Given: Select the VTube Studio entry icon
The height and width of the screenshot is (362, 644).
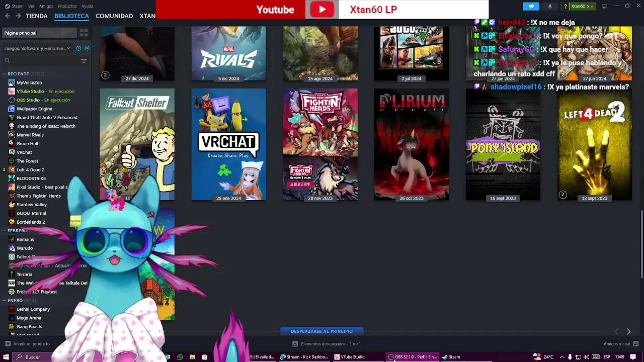Looking at the screenshot, I should pyautogui.click(x=12, y=91).
